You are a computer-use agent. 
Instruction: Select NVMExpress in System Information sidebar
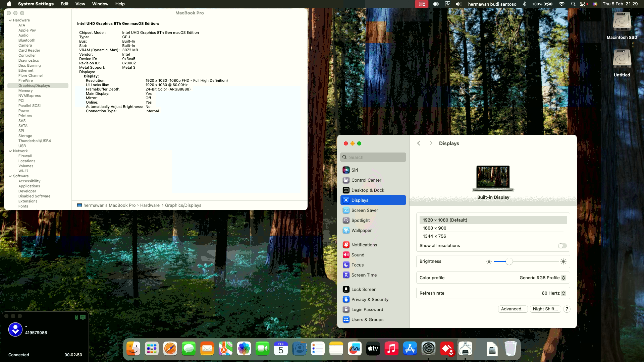click(30, 96)
